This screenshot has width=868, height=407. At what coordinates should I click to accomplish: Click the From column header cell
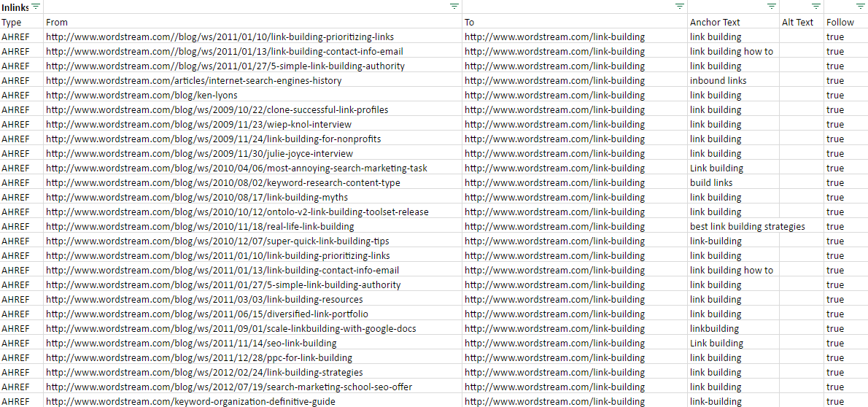point(57,22)
